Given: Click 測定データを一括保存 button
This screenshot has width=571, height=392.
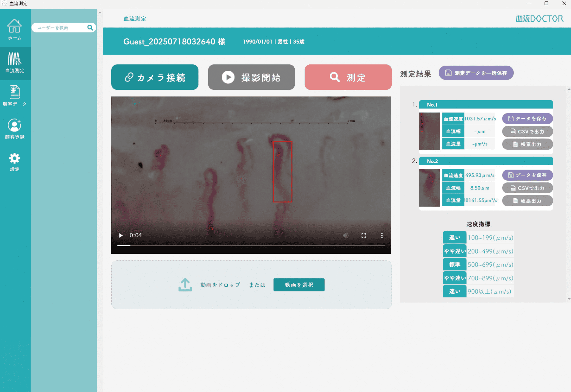Looking at the screenshot, I should pos(476,73).
